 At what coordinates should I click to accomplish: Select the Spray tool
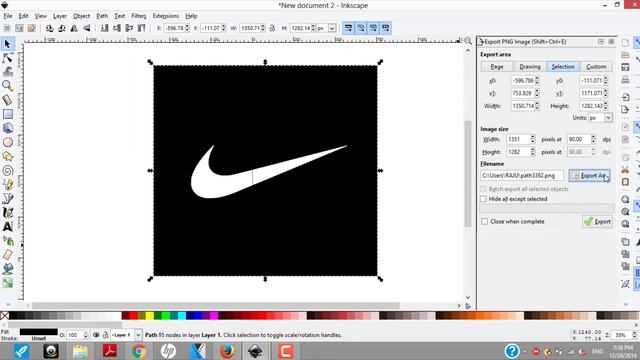pos(7,241)
